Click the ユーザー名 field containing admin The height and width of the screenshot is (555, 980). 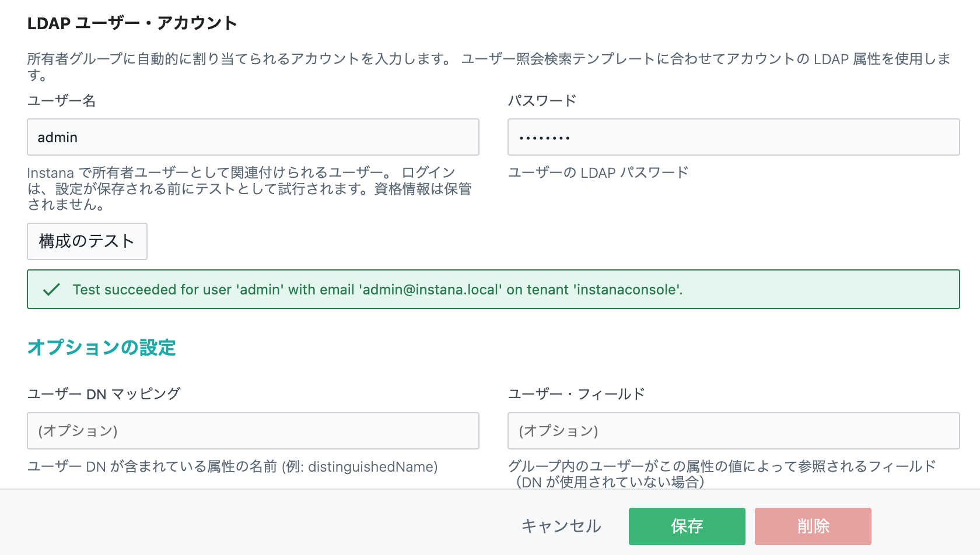tap(253, 137)
